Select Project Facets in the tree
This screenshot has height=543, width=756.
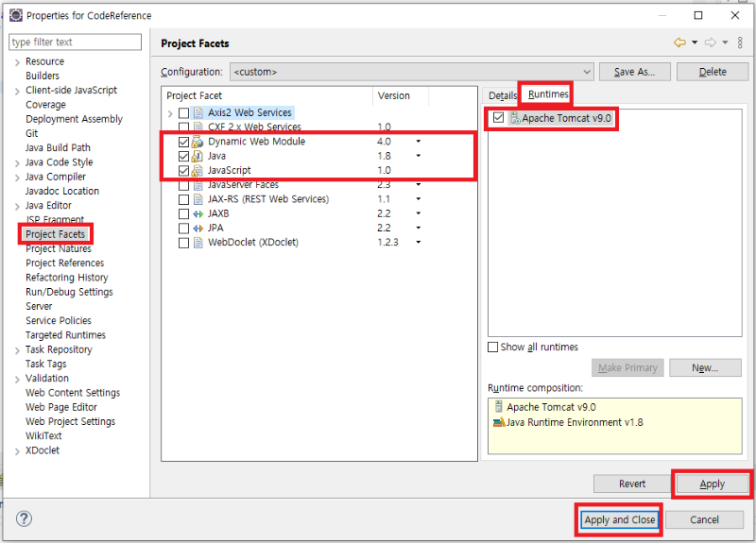coord(56,234)
